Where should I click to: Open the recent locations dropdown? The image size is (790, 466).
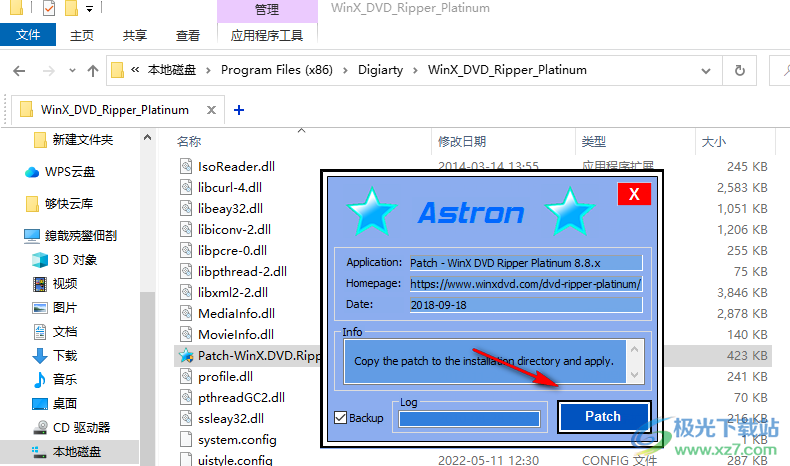coord(72,71)
